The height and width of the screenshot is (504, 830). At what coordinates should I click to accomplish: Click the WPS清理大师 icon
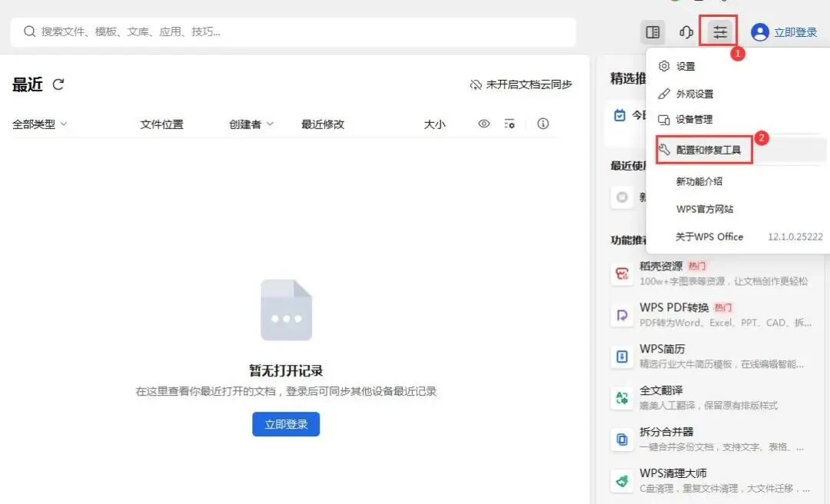point(622,481)
